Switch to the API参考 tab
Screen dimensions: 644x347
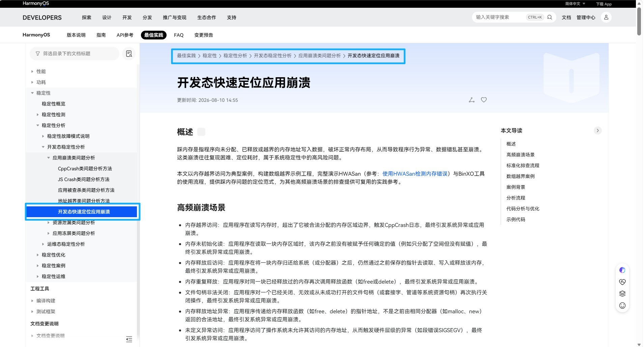[125, 35]
